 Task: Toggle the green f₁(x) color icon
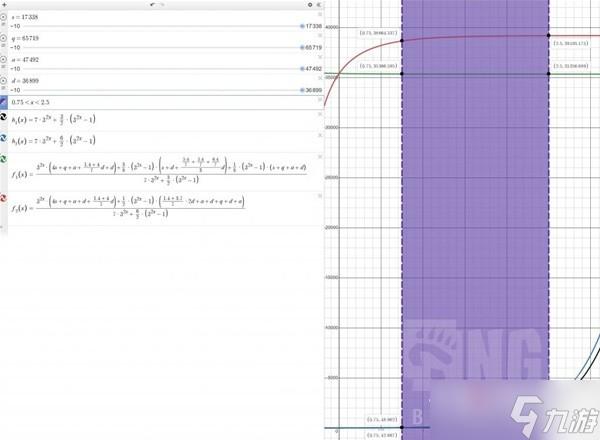(x=5, y=158)
